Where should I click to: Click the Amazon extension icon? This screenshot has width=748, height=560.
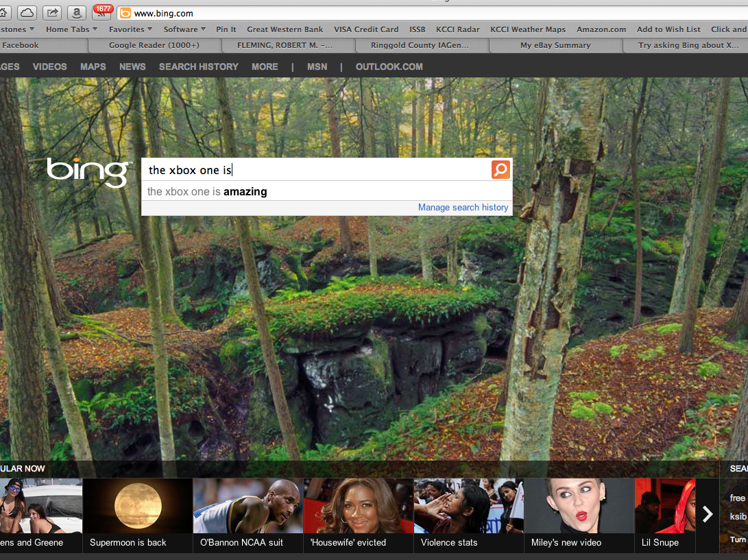[x=76, y=13]
